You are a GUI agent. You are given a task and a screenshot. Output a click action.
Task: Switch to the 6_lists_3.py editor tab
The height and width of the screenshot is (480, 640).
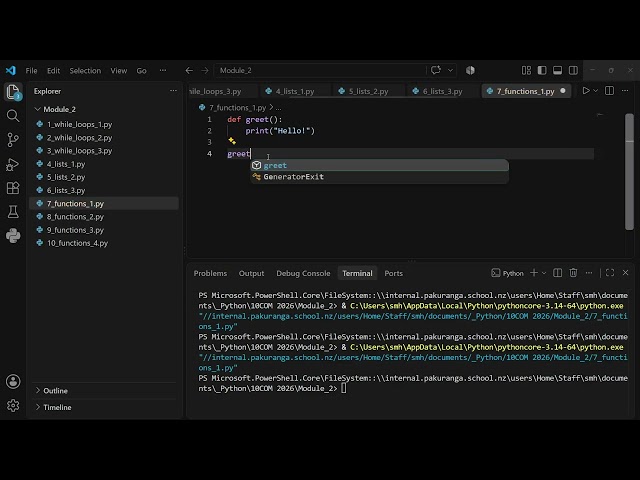point(442,91)
